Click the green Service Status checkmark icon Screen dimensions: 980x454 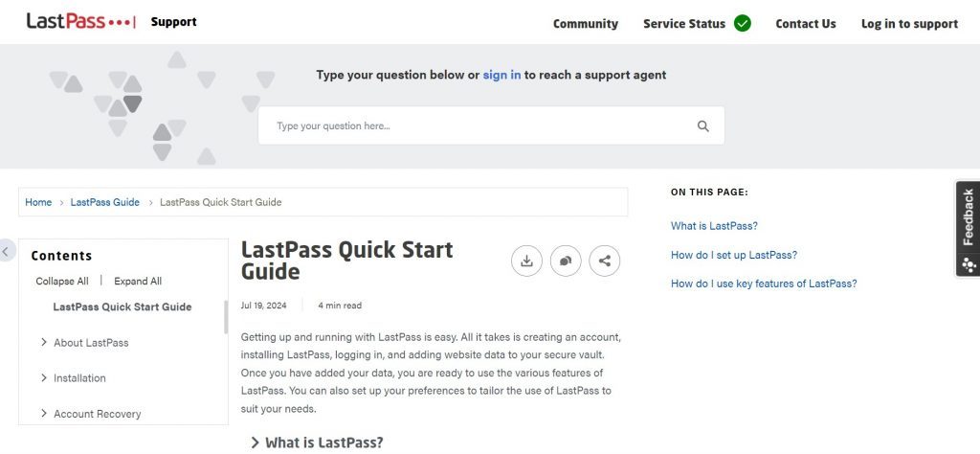[743, 23]
